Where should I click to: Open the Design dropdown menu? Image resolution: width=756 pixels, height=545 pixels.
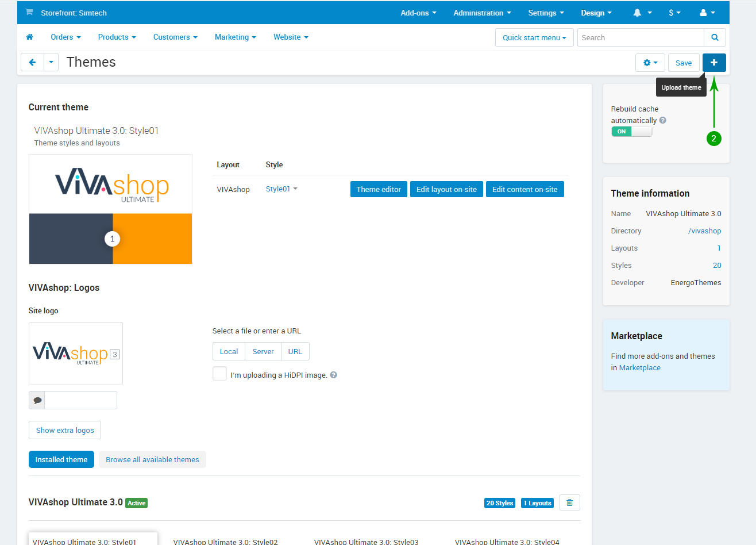click(596, 13)
